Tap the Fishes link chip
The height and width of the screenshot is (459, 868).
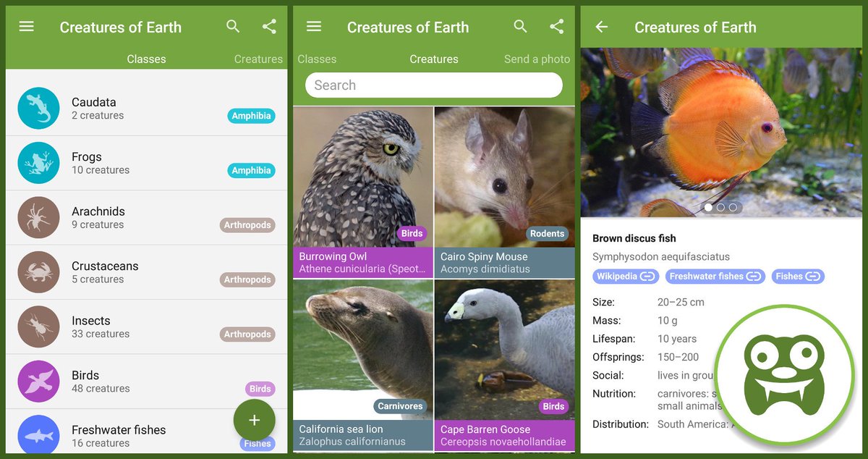pos(798,276)
